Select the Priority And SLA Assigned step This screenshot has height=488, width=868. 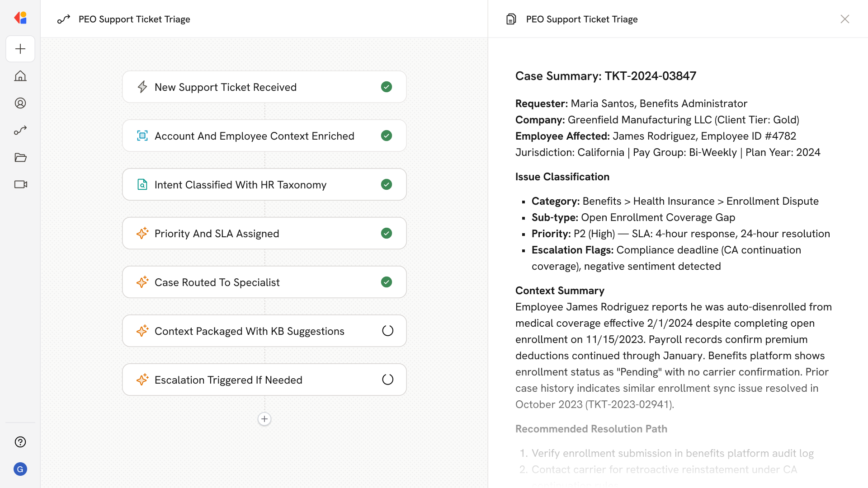click(x=264, y=233)
